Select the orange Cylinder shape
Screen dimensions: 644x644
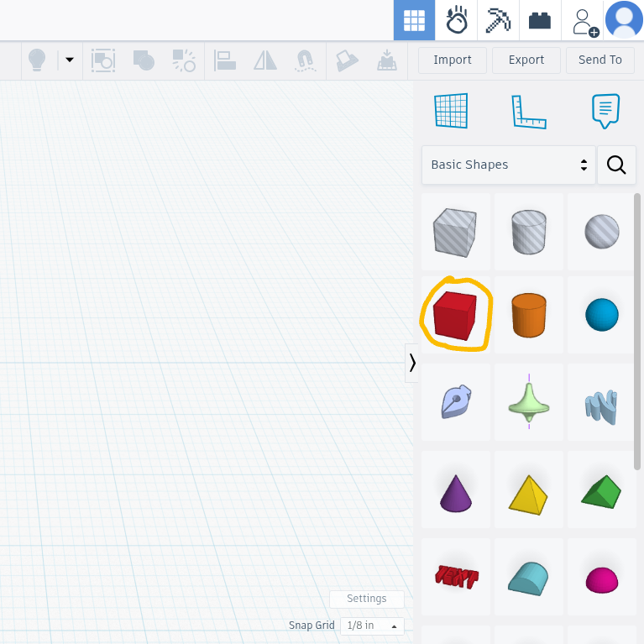(529, 316)
